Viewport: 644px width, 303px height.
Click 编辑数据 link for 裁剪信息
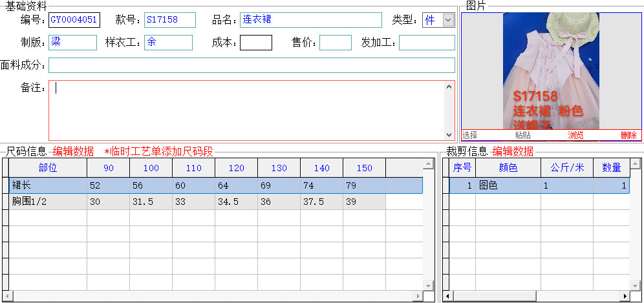coord(513,151)
